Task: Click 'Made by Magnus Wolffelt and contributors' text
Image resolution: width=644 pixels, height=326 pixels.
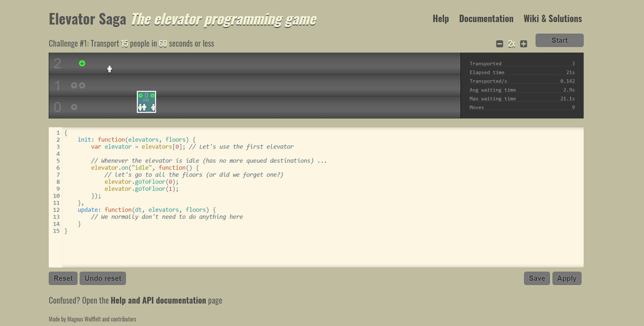Action: [x=92, y=319]
